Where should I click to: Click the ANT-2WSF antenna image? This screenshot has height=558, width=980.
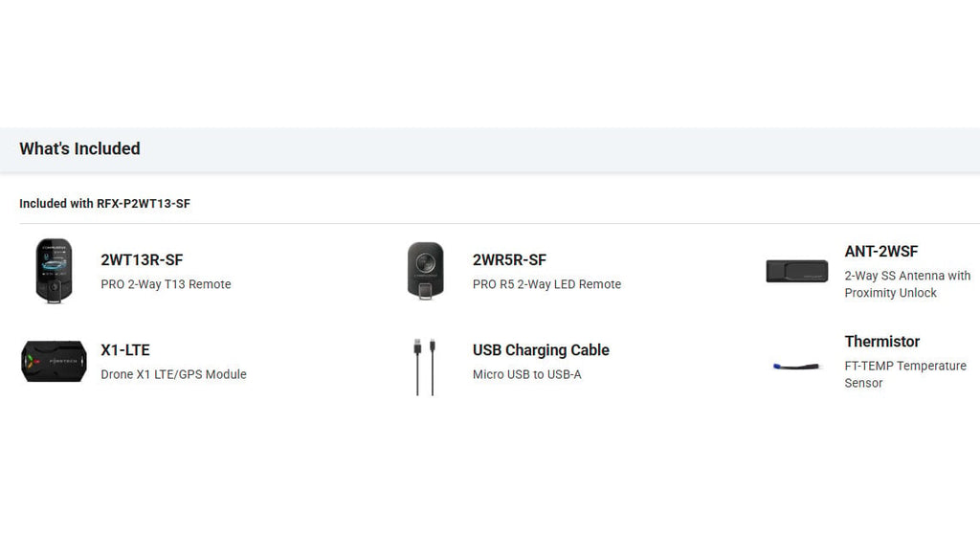click(797, 271)
